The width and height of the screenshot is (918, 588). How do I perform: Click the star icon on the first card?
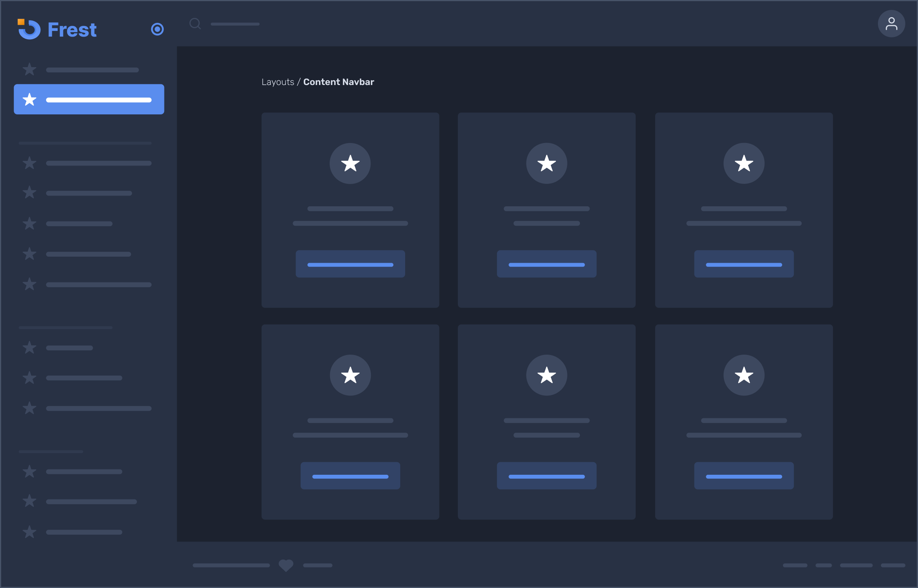click(x=350, y=163)
